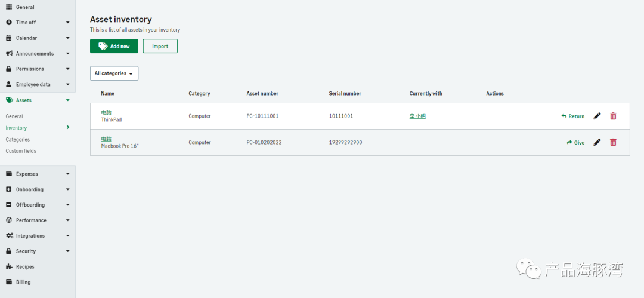Screen dimensions: 644x298
Task: Click the Computer category in ThinkPad row
Action: tap(200, 116)
